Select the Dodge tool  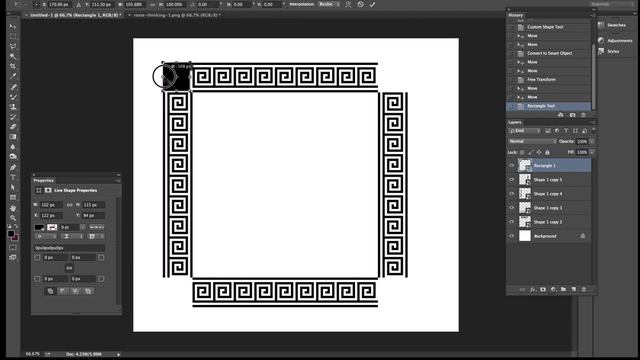pos(13,157)
